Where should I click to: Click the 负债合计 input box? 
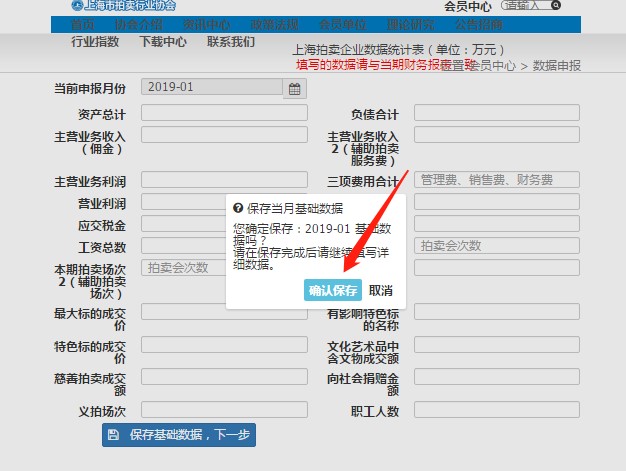[x=497, y=112]
